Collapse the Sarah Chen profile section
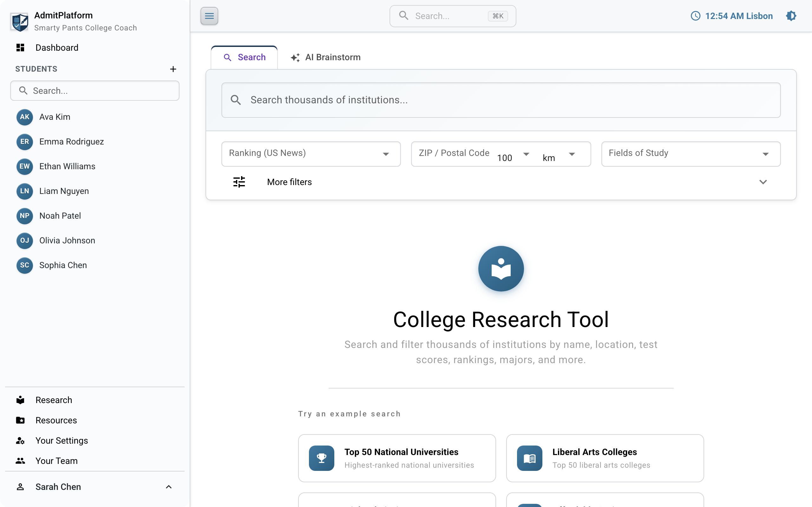812x507 pixels. tap(169, 486)
